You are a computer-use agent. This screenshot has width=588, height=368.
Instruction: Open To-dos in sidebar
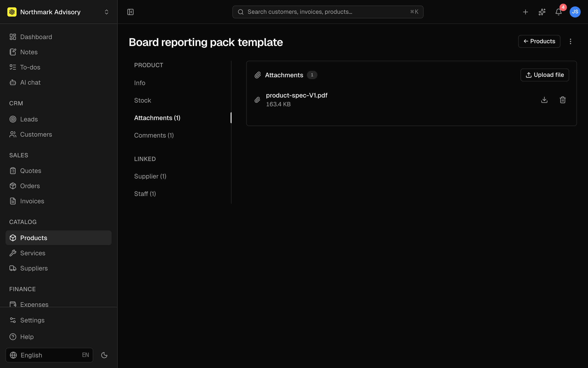click(58, 67)
